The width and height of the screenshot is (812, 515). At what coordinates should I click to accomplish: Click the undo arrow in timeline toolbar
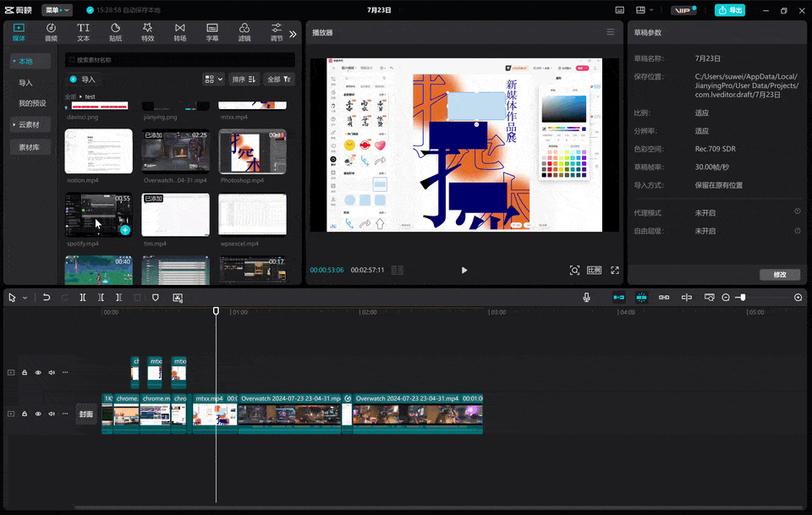[x=47, y=298]
